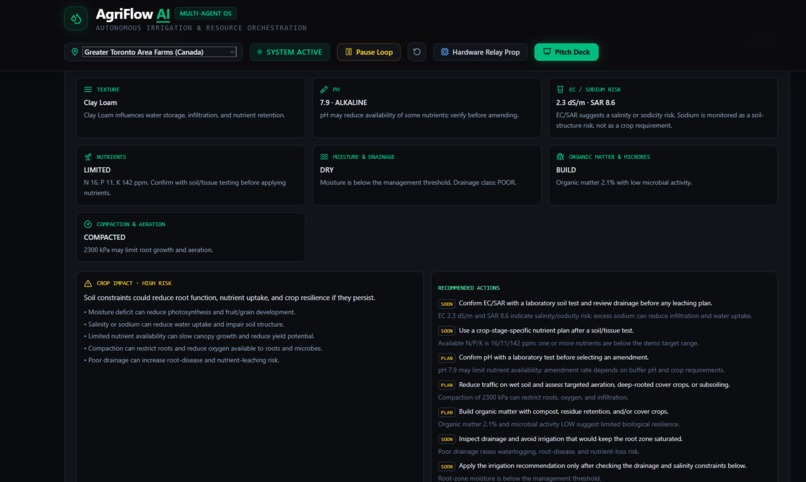The width and height of the screenshot is (806, 482).
Task: Select the 'LIMITED' nutrients status
Action: coord(97,170)
